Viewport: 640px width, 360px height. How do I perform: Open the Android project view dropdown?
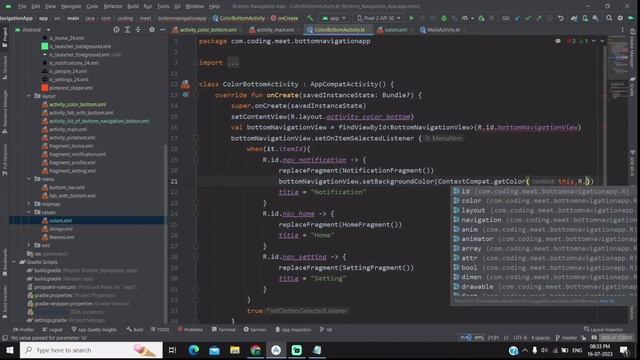tap(32, 30)
